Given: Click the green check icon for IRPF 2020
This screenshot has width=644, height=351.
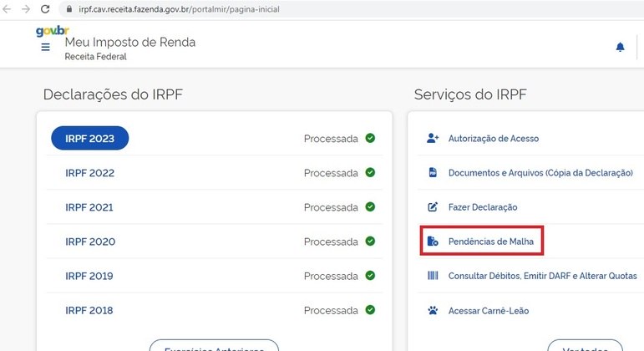Looking at the screenshot, I should pos(370,242).
